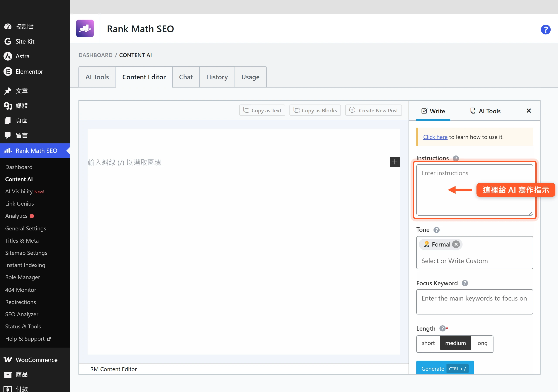Click the Elementor logo icon
558x392 pixels.
[8, 71]
